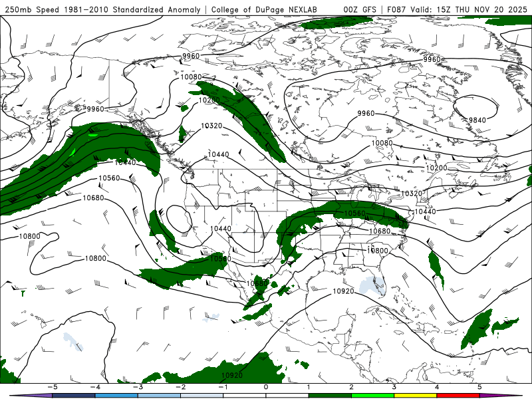Click the colorbar tick label "2"

click(x=352, y=387)
